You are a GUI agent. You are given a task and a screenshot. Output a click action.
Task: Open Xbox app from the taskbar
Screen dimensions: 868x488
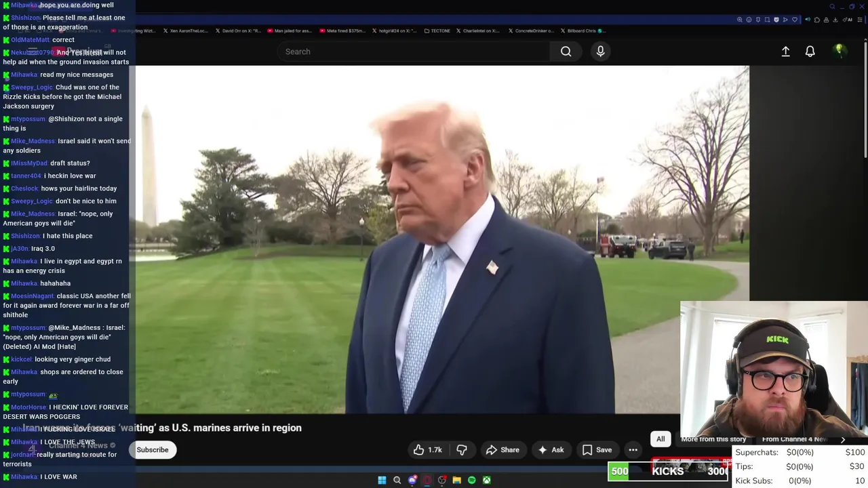pos(487,480)
